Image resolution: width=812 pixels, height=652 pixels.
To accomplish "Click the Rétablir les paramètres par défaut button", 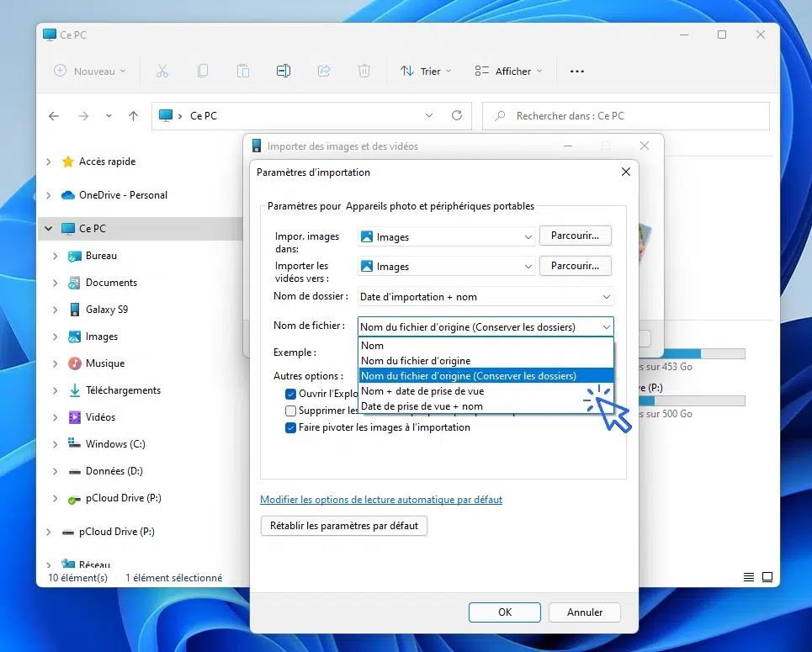I will pyautogui.click(x=344, y=526).
